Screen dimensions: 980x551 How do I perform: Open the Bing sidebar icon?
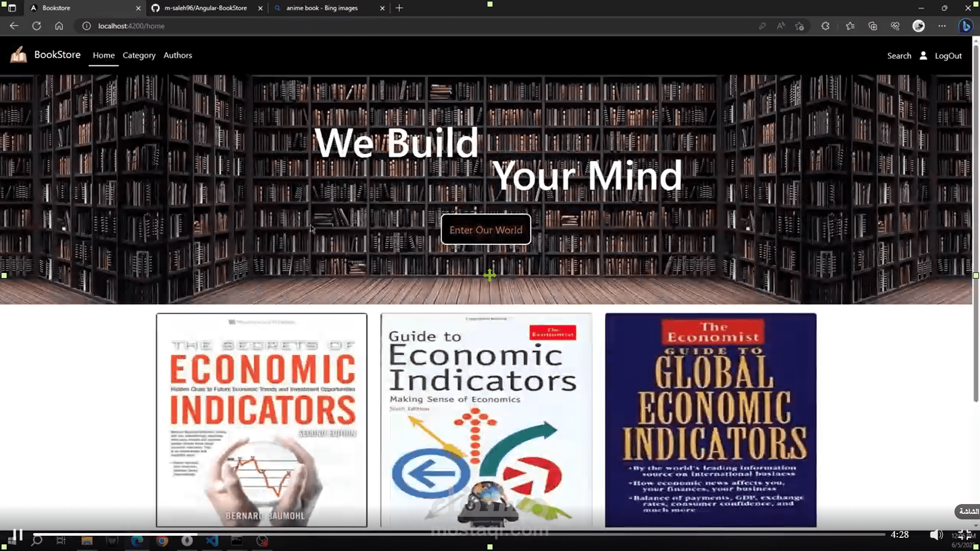(x=965, y=26)
